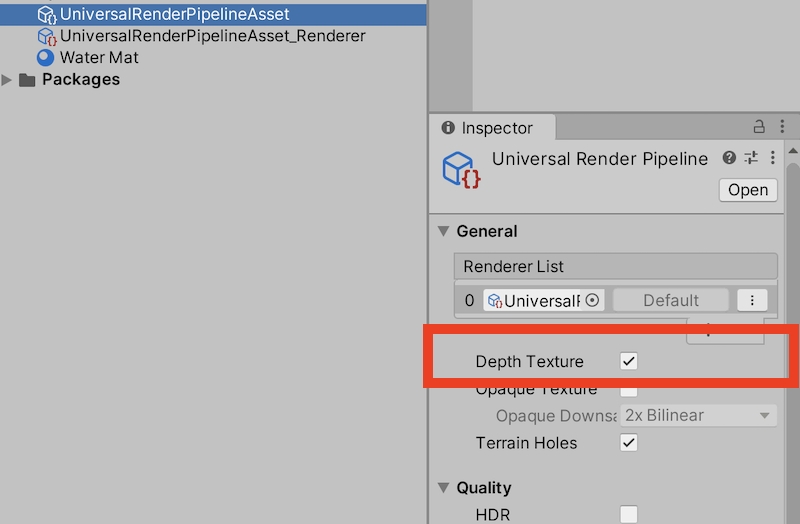Toggle the Depth Texture checkbox
The width and height of the screenshot is (800, 524).
629,361
